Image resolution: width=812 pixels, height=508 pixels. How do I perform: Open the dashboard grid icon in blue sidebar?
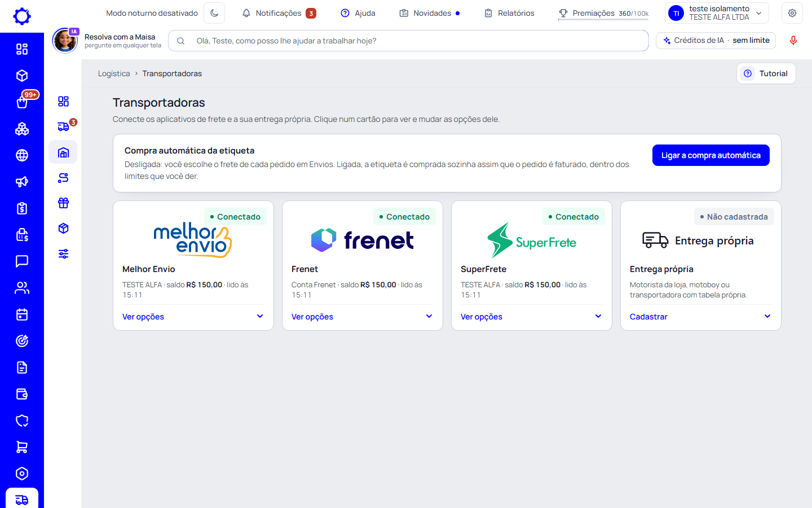point(22,49)
